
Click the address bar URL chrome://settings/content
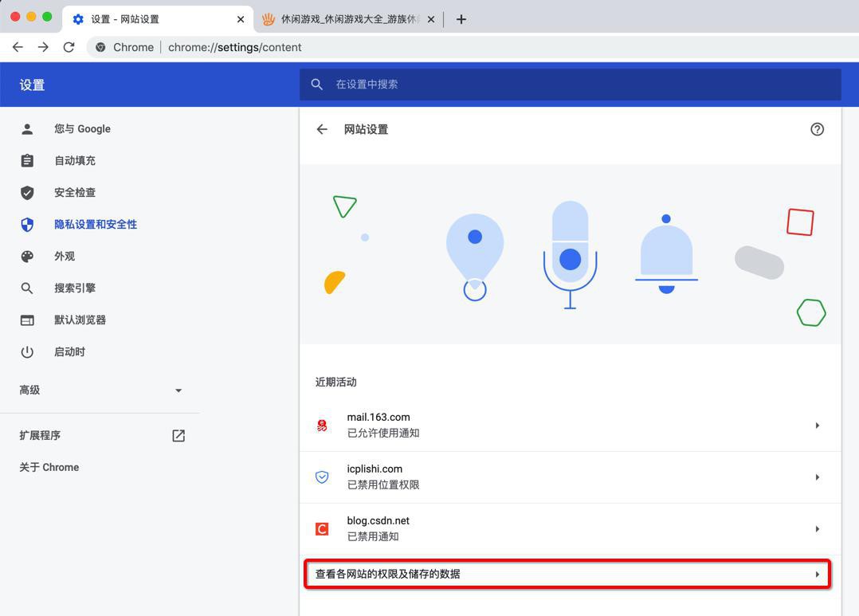click(x=234, y=47)
